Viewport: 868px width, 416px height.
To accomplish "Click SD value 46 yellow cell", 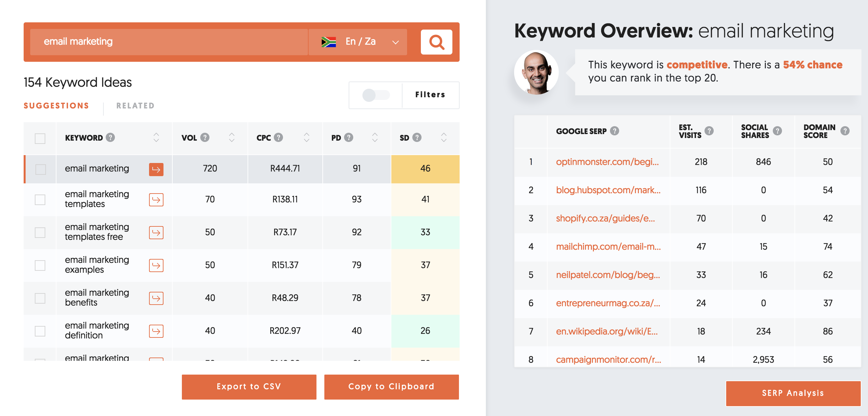I will (x=425, y=169).
